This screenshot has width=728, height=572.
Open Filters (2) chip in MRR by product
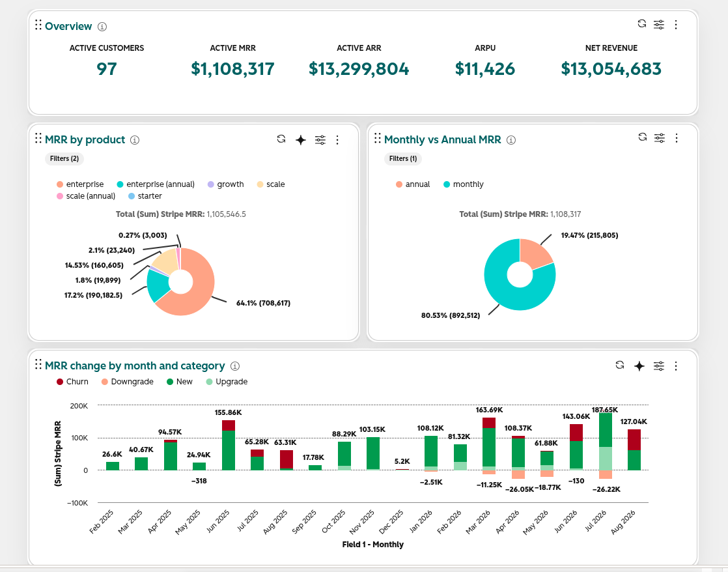[64, 158]
